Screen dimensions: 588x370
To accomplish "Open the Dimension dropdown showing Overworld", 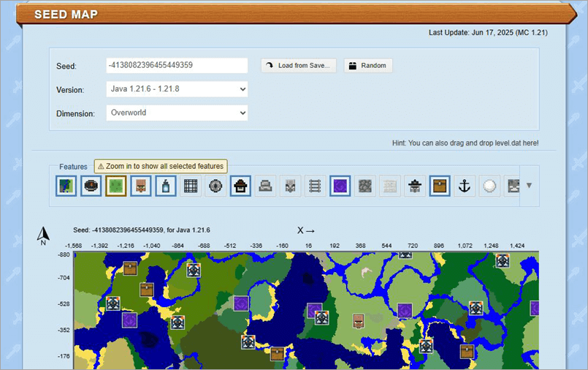I will click(x=177, y=113).
